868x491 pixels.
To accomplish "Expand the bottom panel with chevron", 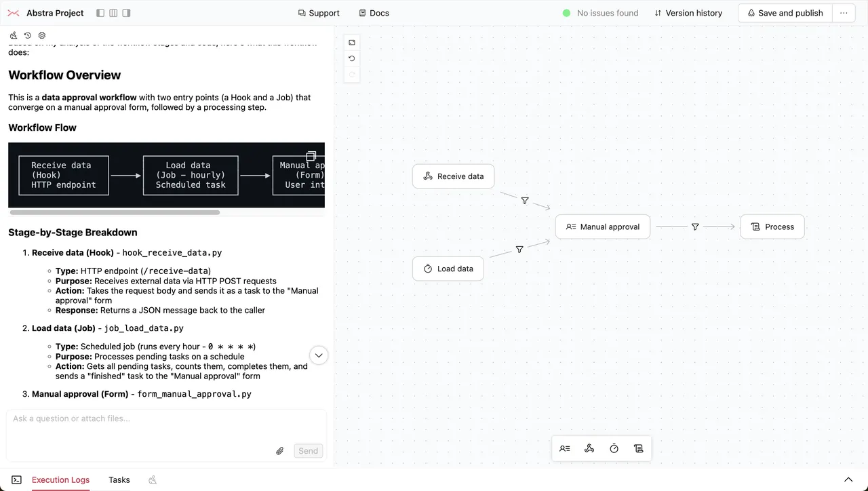I will (x=848, y=479).
